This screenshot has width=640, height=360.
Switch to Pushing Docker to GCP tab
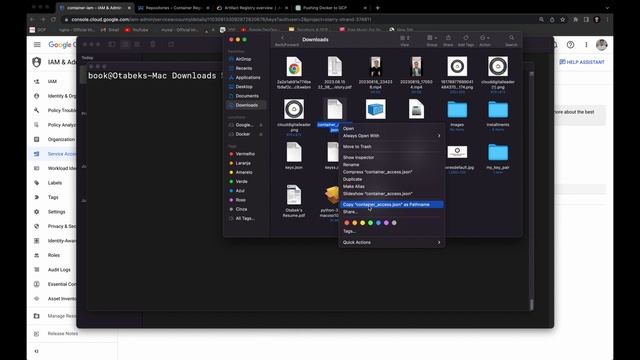pos(331,8)
